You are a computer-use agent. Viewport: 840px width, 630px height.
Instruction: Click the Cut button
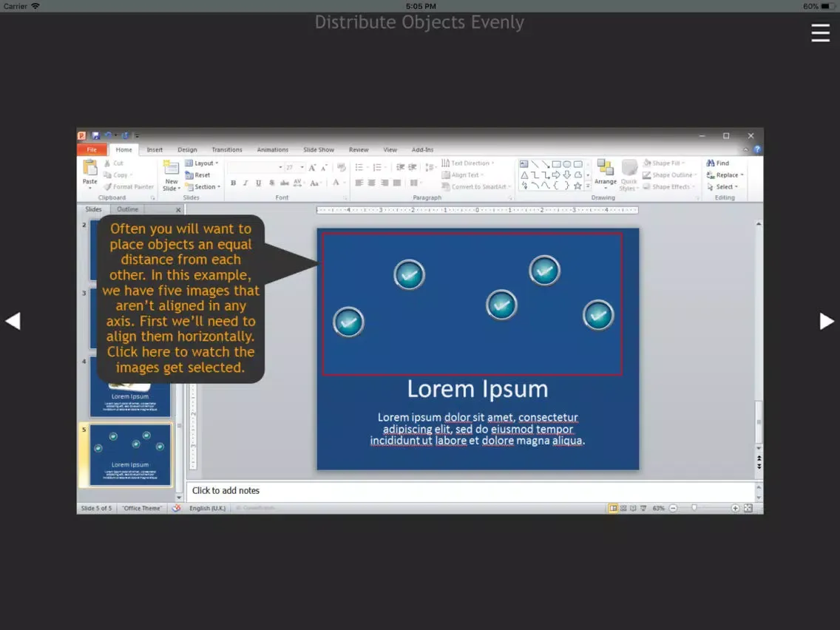[114, 163]
